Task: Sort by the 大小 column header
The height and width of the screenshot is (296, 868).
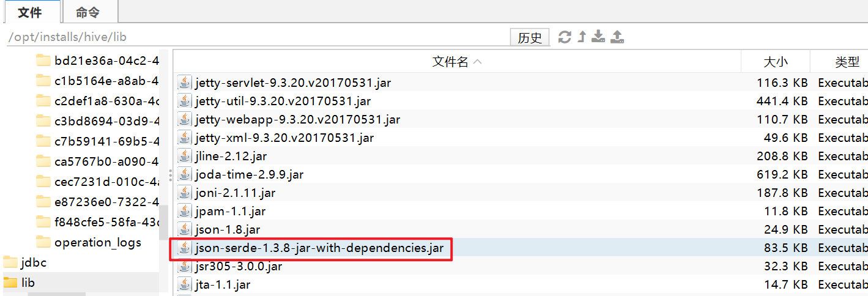Action: (775, 62)
